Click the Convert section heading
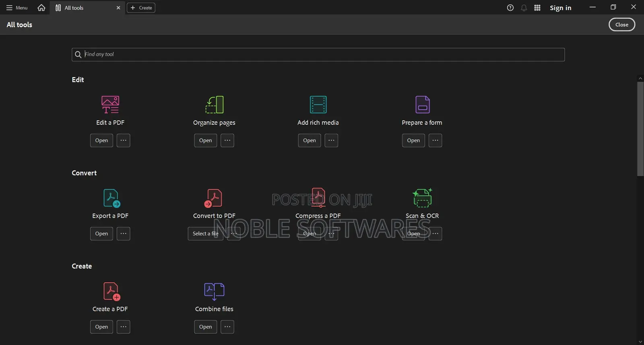This screenshot has width=644, height=345. pyautogui.click(x=84, y=173)
